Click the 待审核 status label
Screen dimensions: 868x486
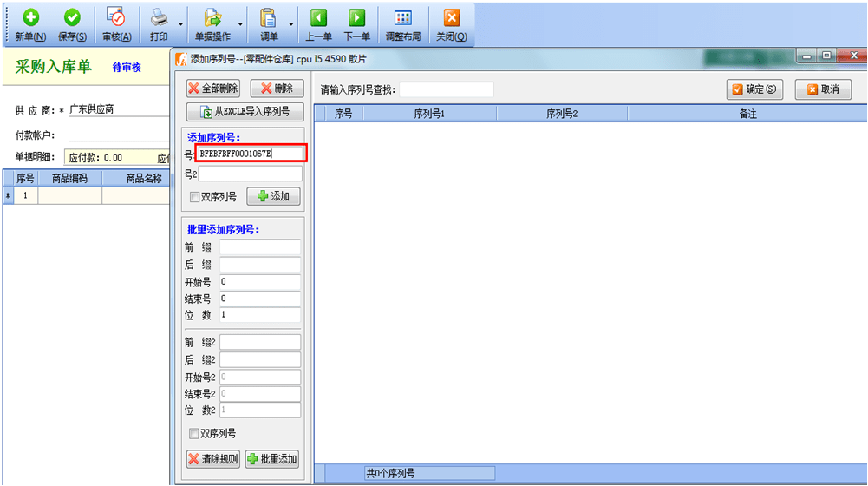click(127, 68)
